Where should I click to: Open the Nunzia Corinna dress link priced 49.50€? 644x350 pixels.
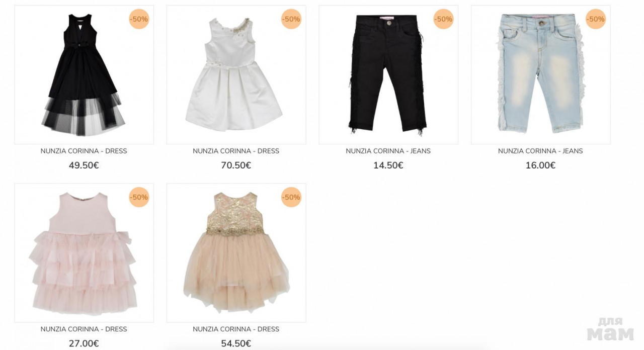click(84, 151)
